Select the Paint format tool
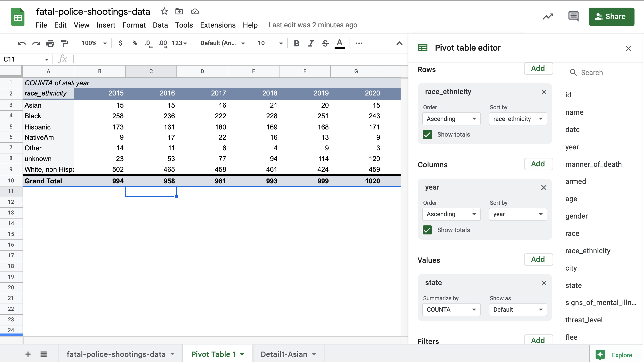The image size is (644, 362). pyautogui.click(x=65, y=43)
